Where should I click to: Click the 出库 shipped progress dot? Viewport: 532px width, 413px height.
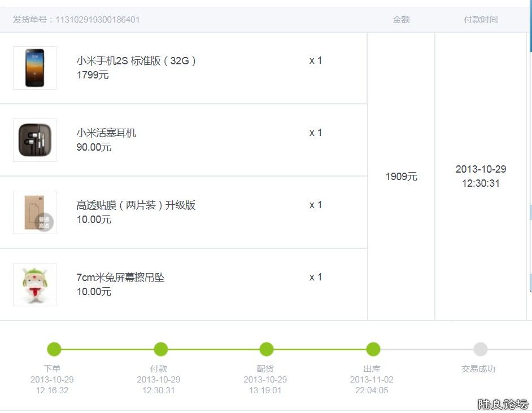tap(373, 349)
